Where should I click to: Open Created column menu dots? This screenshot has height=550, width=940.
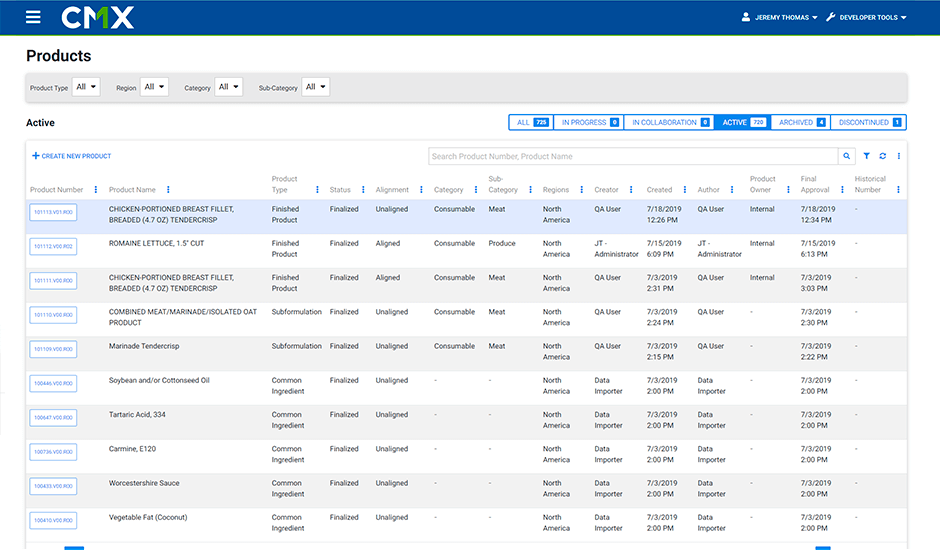pos(685,190)
